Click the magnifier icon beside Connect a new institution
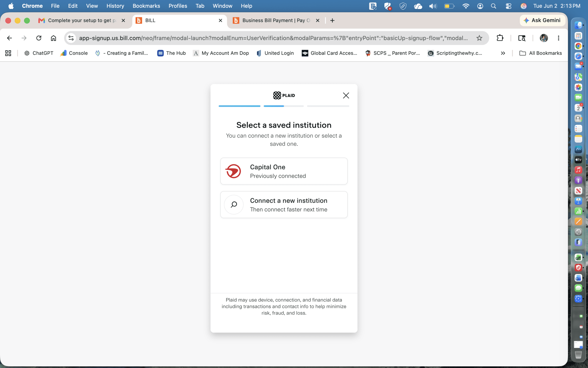The height and width of the screenshot is (368, 588). [x=234, y=205]
